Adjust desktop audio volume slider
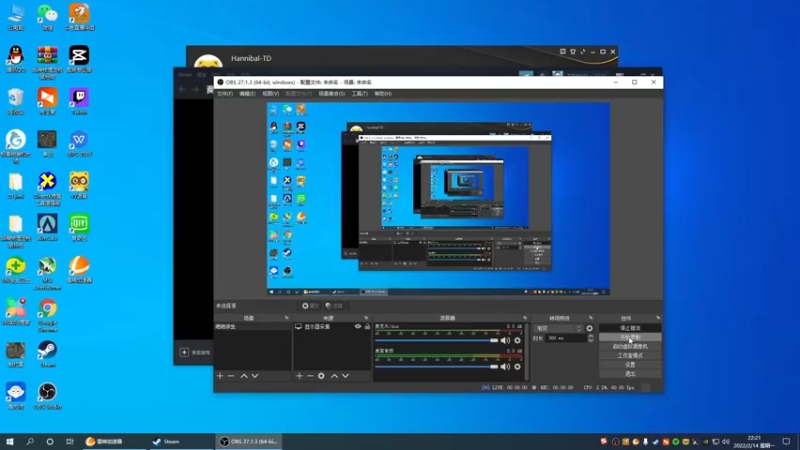800x450 pixels. (x=436, y=366)
